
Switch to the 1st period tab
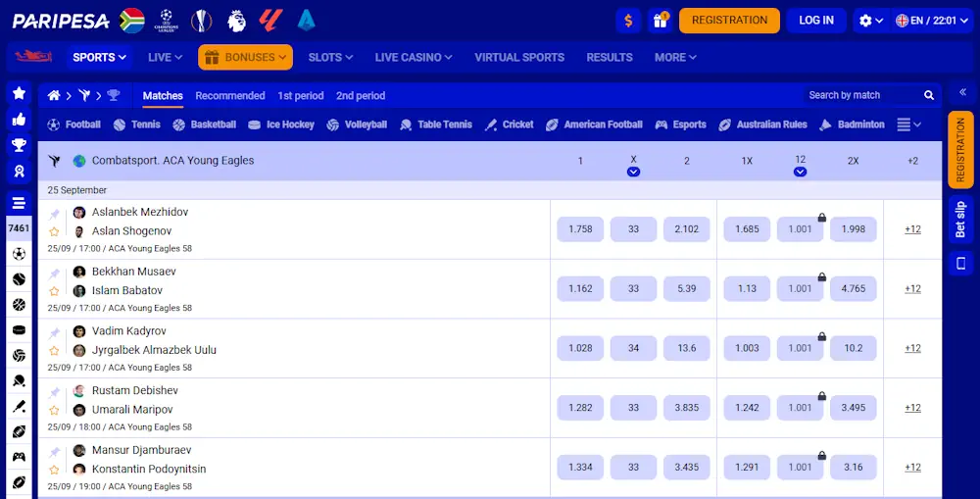pyautogui.click(x=300, y=95)
